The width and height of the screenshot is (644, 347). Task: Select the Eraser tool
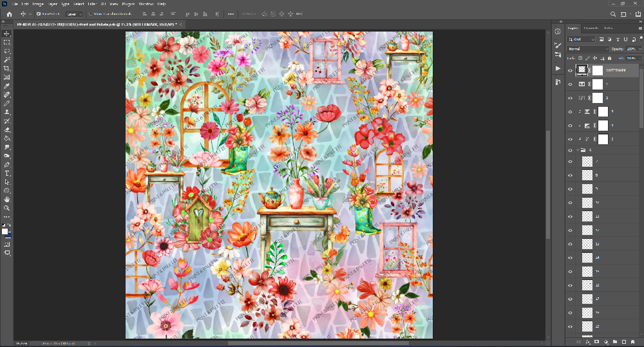[7, 130]
